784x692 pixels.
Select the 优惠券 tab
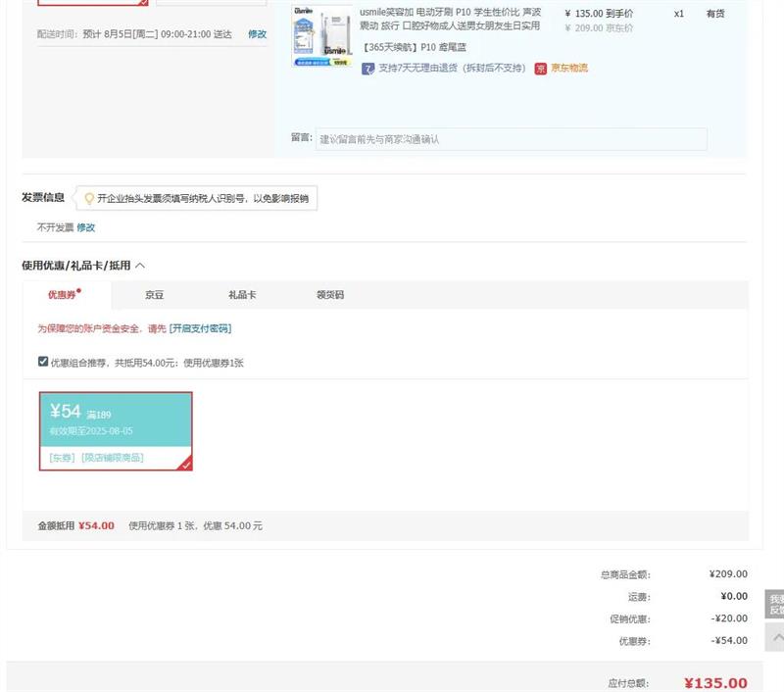(x=64, y=295)
